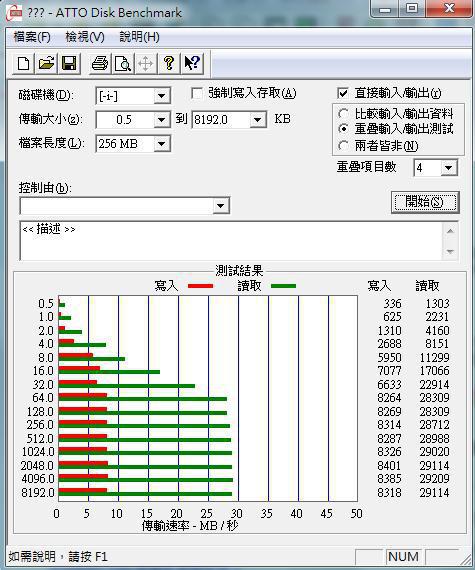The image size is (475, 570).
Task: Open a file with the folder icon
Action: point(46,63)
